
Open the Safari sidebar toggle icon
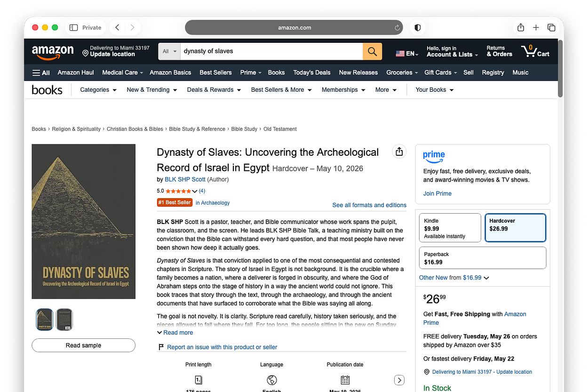[x=73, y=28]
